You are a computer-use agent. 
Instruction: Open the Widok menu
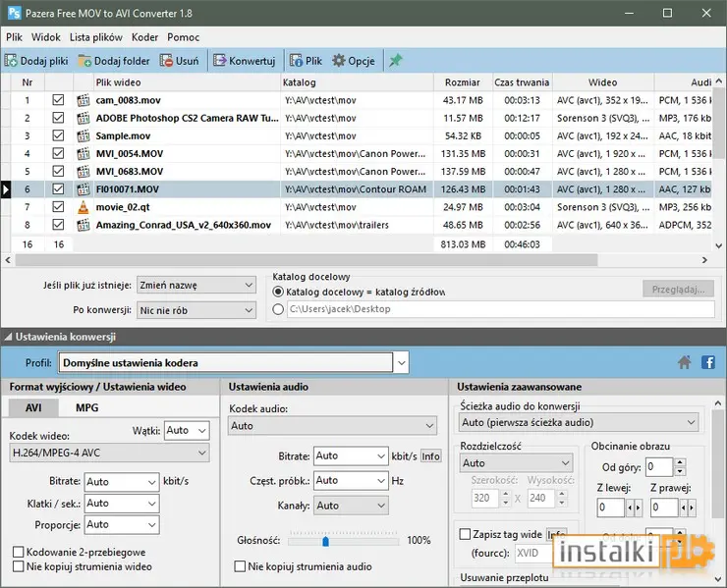pos(46,37)
